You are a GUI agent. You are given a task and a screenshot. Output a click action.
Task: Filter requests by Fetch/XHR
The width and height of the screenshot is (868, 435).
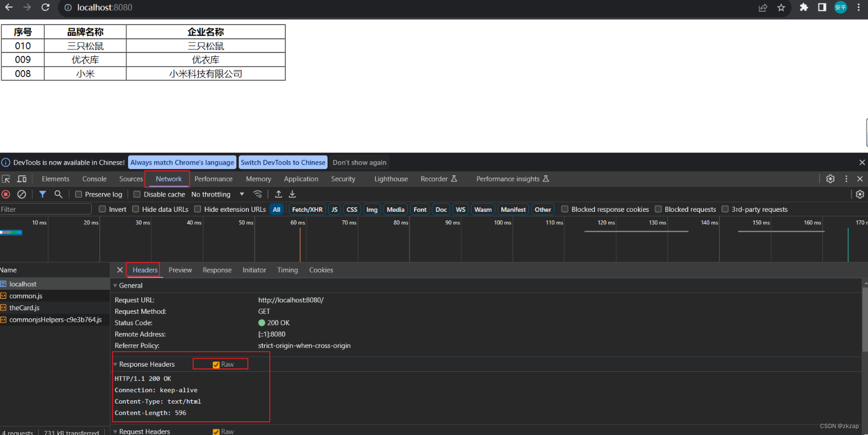pyautogui.click(x=308, y=209)
